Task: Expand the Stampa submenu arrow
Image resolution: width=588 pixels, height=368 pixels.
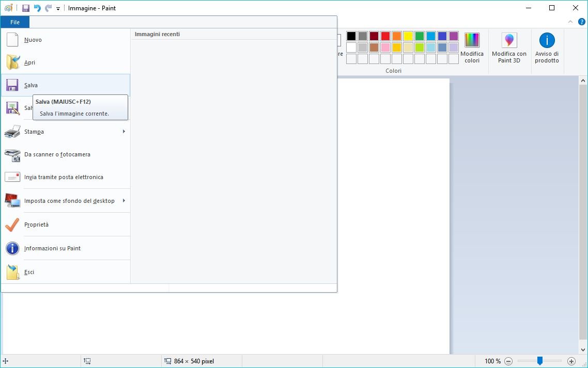Action: pos(124,132)
